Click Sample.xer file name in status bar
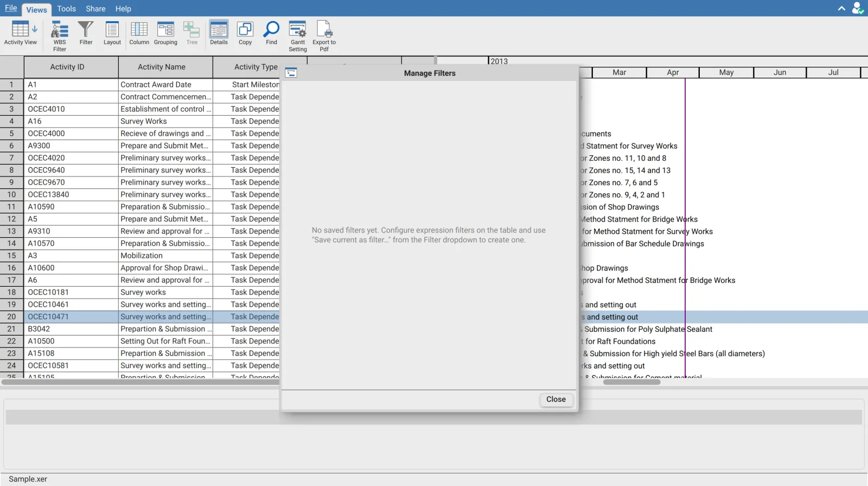Image resolution: width=868 pixels, height=486 pixels. tap(28, 479)
